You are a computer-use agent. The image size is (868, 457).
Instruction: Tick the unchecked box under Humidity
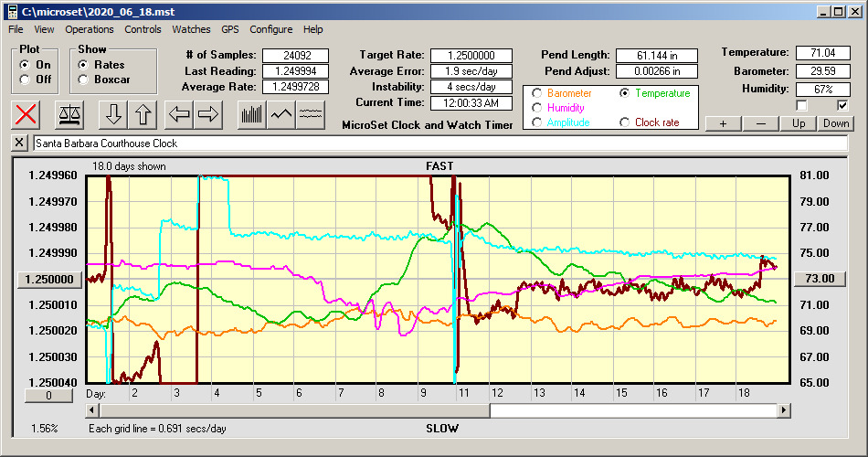(801, 105)
